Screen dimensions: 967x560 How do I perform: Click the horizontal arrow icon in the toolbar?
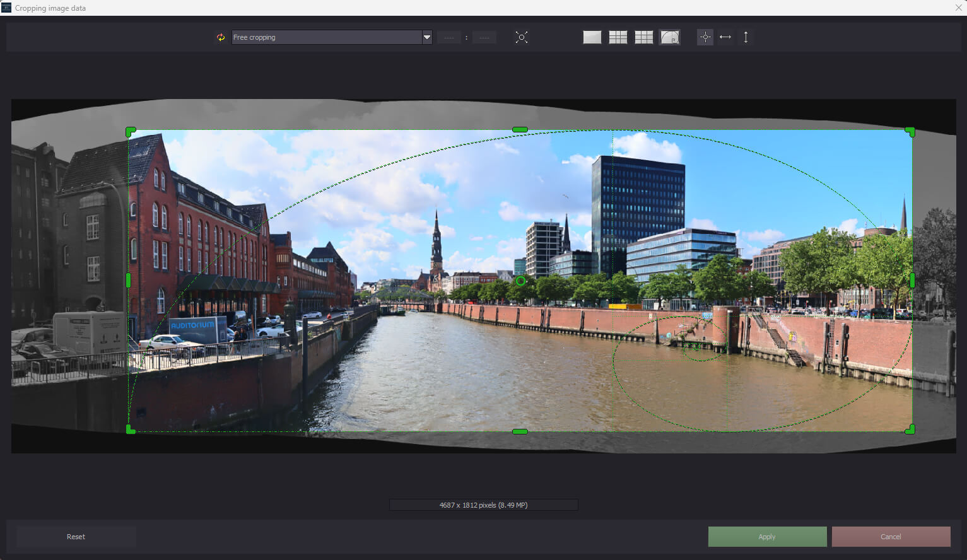[x=725, y=37]
